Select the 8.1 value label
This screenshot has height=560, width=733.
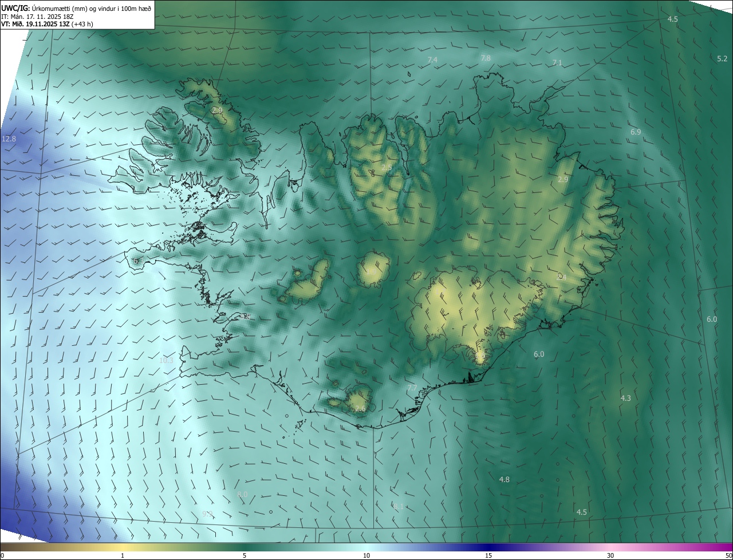(399, 506)
